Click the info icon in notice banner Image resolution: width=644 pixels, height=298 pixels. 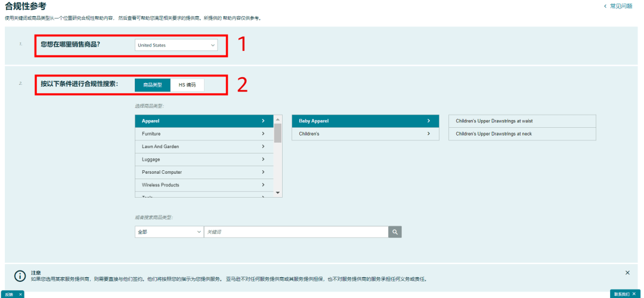[20, 275]
